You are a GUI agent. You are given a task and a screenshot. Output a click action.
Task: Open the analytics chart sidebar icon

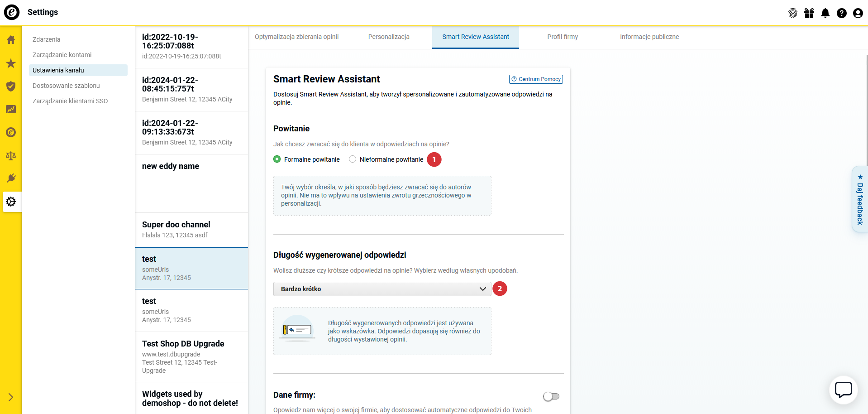click(x=11, y=109)
